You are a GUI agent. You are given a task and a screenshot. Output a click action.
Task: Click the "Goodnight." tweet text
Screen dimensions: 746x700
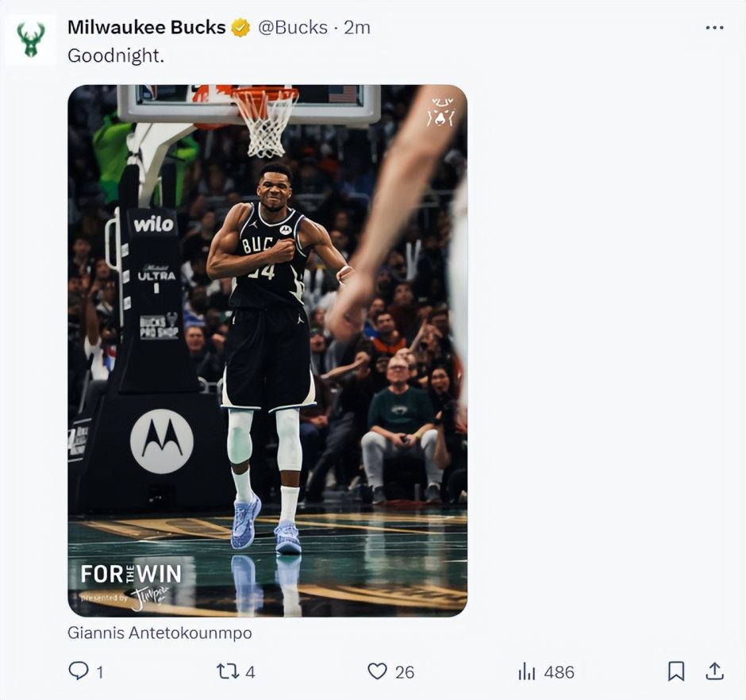tap(116, 56)
